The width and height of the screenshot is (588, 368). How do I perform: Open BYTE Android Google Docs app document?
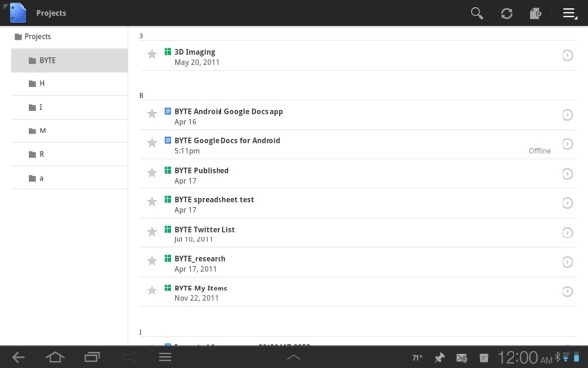click(x=358, y=115)
